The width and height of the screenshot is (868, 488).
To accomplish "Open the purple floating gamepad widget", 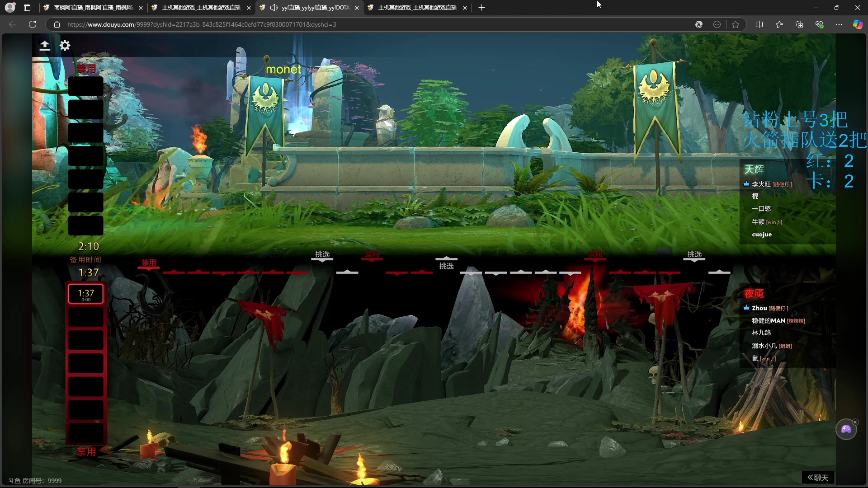I will (x=846, y=429).
